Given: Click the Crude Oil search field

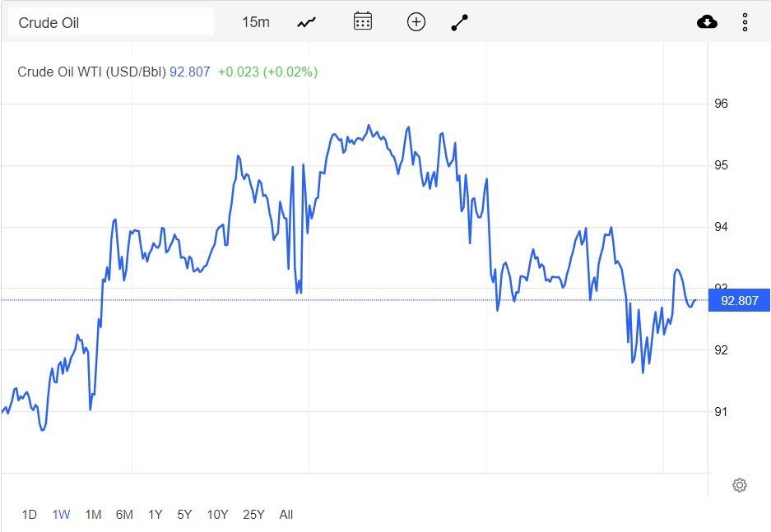Looking at the screenshot, I should pyautogui.click(x=111, y=22).
